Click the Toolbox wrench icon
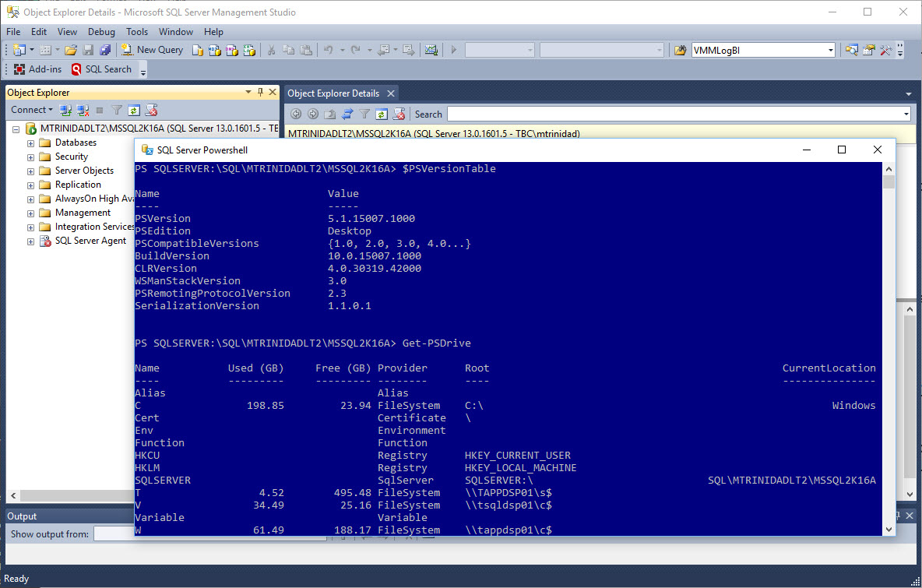Viewport: 922px width, 588px height. click(x=885, y=50)
